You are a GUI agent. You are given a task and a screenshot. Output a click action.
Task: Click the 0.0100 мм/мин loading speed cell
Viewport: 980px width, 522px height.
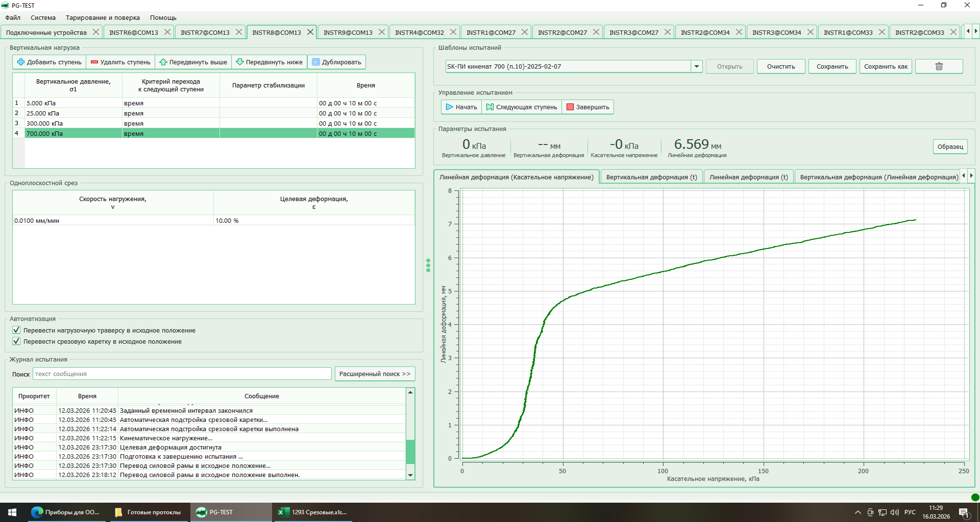(113, 220)
